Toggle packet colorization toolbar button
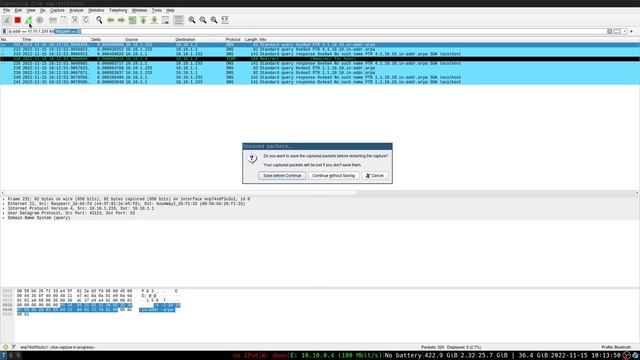 pos(178,20)
